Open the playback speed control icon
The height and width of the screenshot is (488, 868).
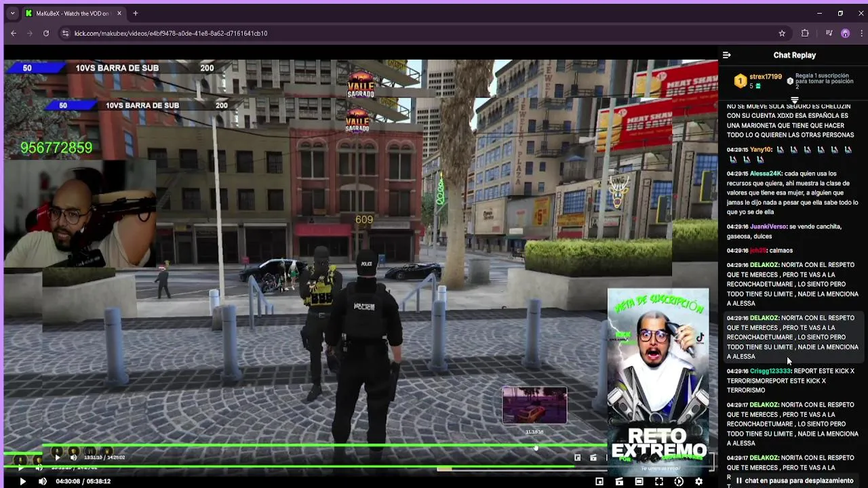679,481
